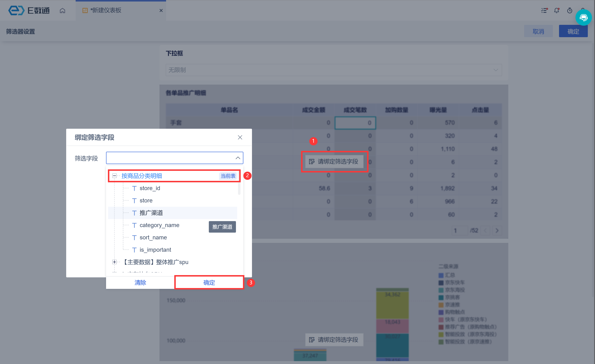Open the 无限制 dropdown box

334,70
